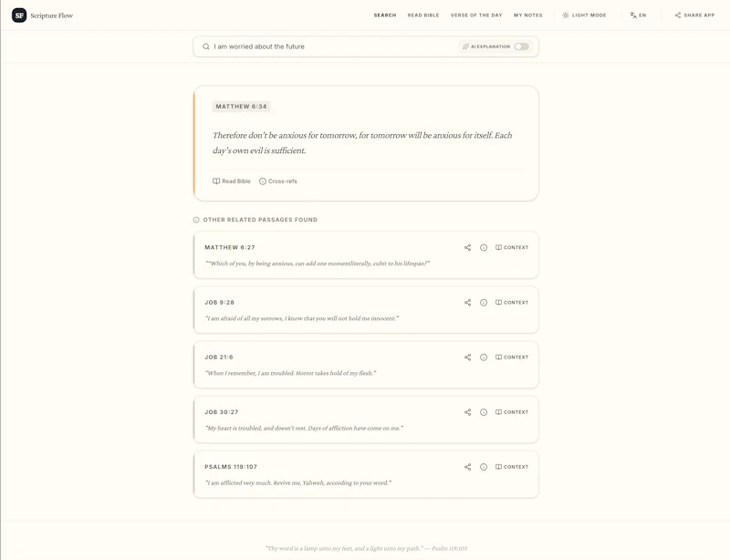Open Context for Job 9:28

pos(512,303)
